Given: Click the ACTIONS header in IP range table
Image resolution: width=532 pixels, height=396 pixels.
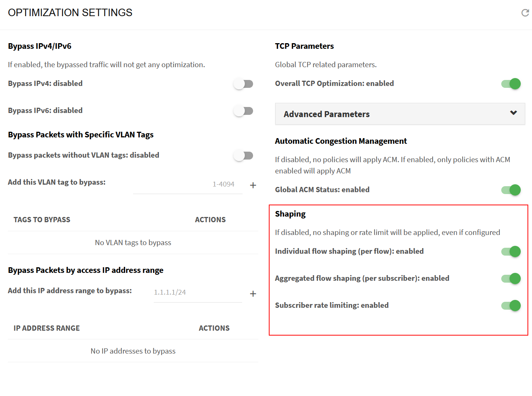Looking at the screenshot, I should (x=214, y=328).
